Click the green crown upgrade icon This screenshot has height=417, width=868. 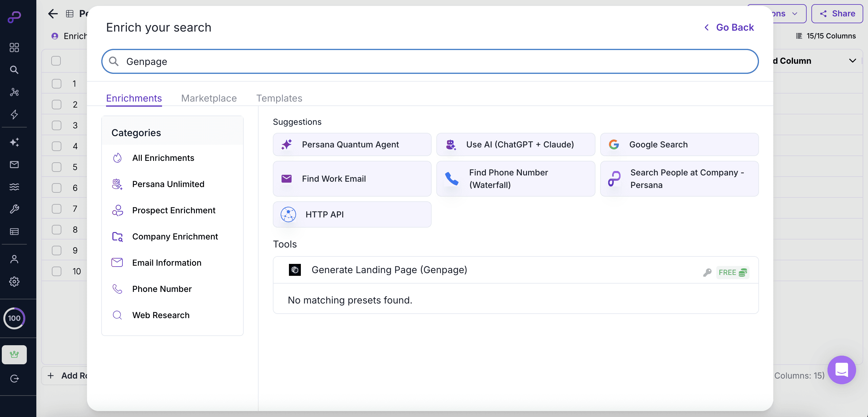[14, 354]
